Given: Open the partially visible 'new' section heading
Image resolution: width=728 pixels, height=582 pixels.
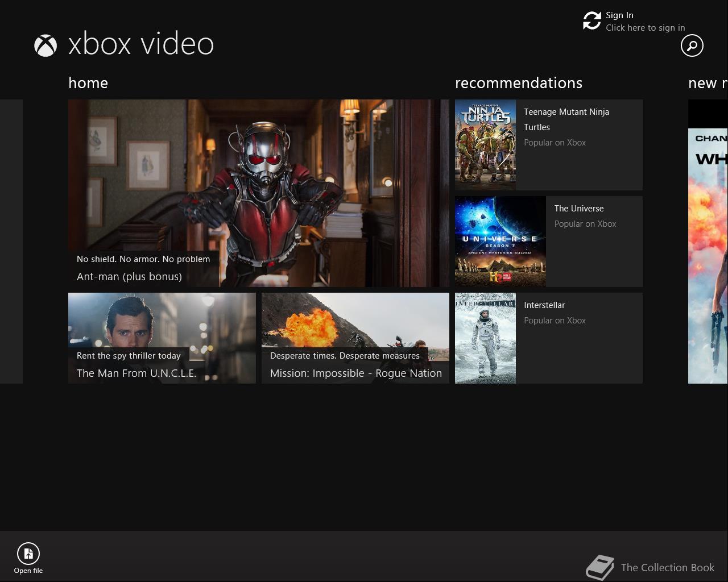Looking at the screenshot, I should tap(708, 83).
